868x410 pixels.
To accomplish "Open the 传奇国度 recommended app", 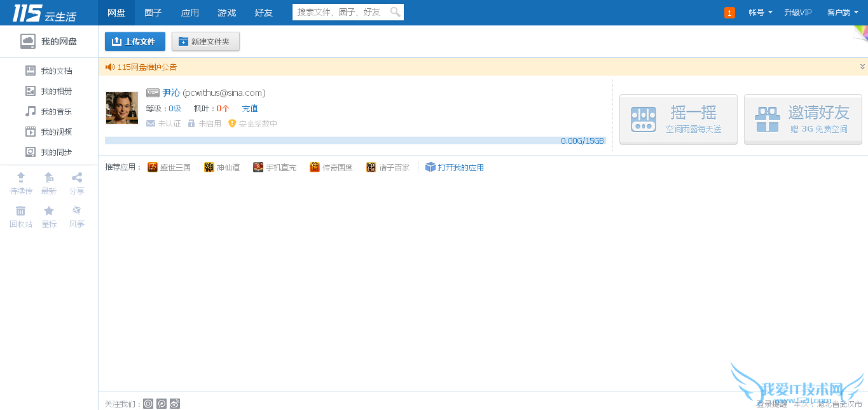I will pyautogui.click(x=331, y=168).
